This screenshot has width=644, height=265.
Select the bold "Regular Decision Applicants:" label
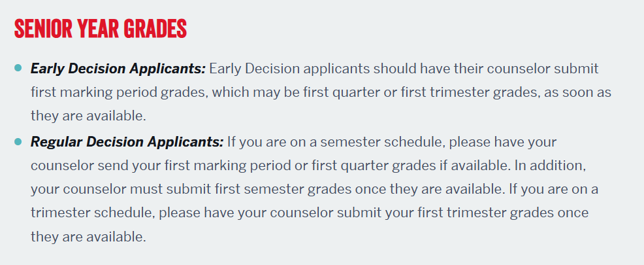(x=127, y=141)
